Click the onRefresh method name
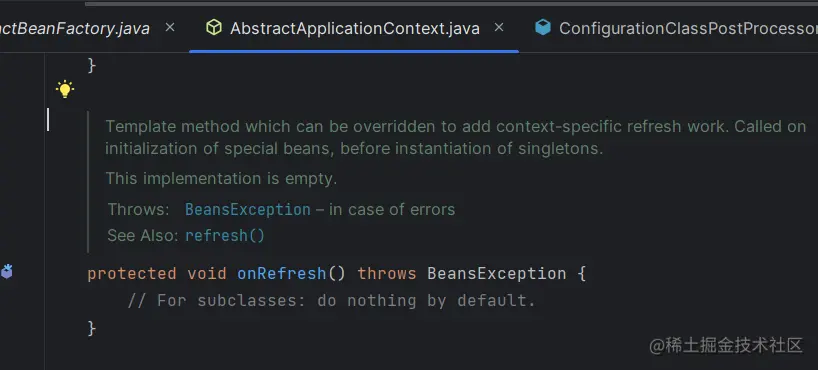This screenshot has height=370, width=818. point(281,273)
